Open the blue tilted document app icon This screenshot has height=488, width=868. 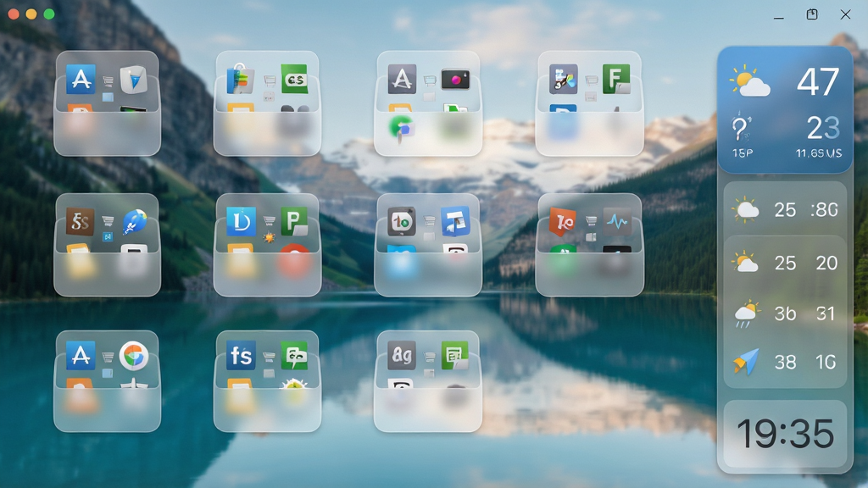coord(455,221)
